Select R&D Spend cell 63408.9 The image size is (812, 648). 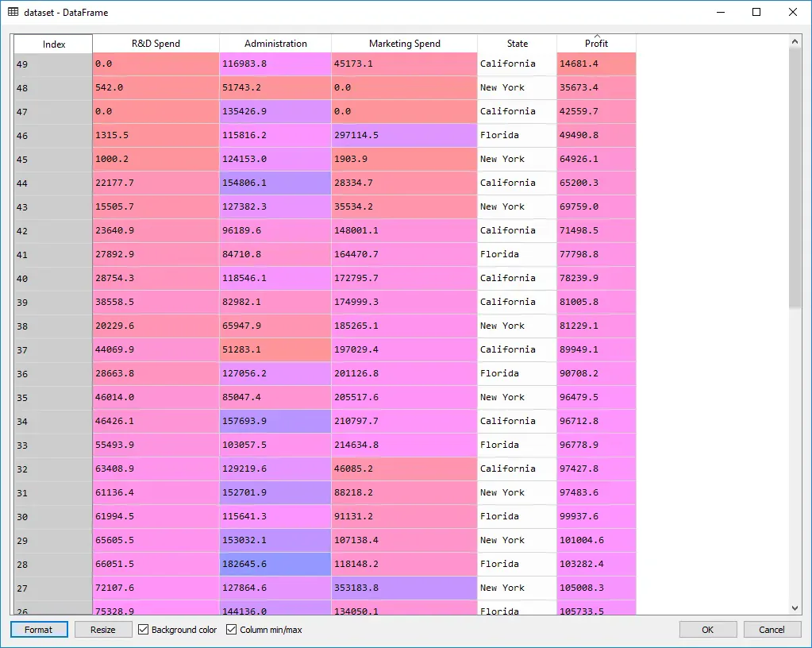click(156, 469)
